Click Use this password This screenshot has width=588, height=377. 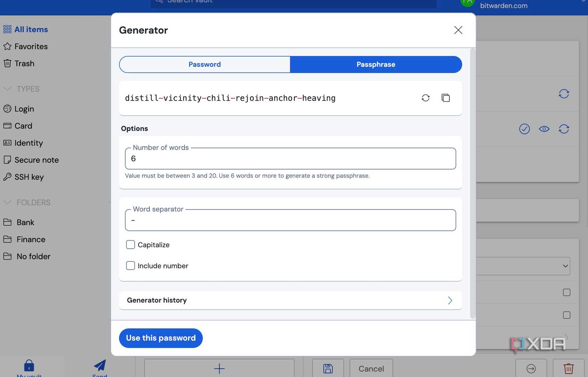tap(160, 338)
